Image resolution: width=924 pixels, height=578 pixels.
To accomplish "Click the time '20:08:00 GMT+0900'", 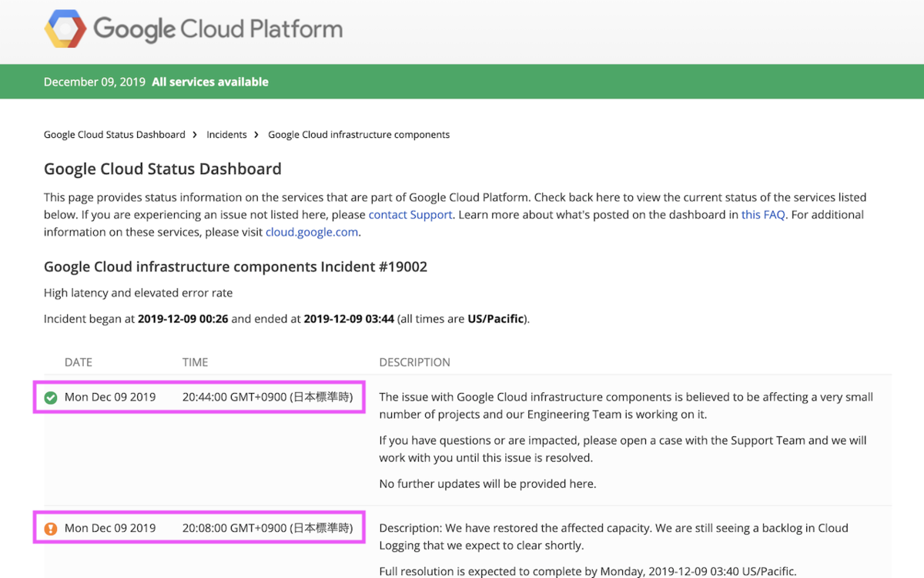I will click(235, 529).
